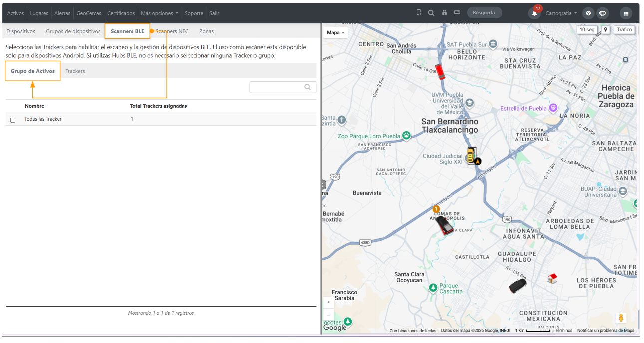This screenshot has width=644, height=343.
Task: Click the Parque Cascatta green marker
Action: click(433, 288)
